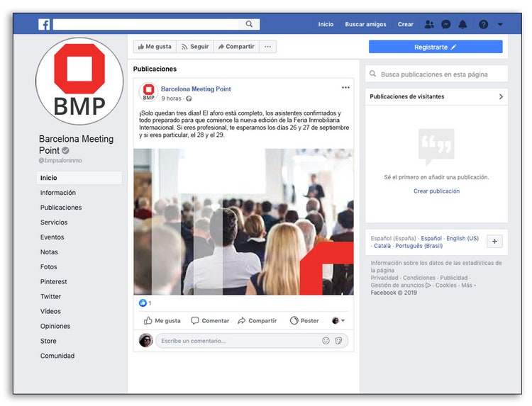This screenshot has width=532, height=406.
Task: Click the Poster button under post
Action: [304, 320]
